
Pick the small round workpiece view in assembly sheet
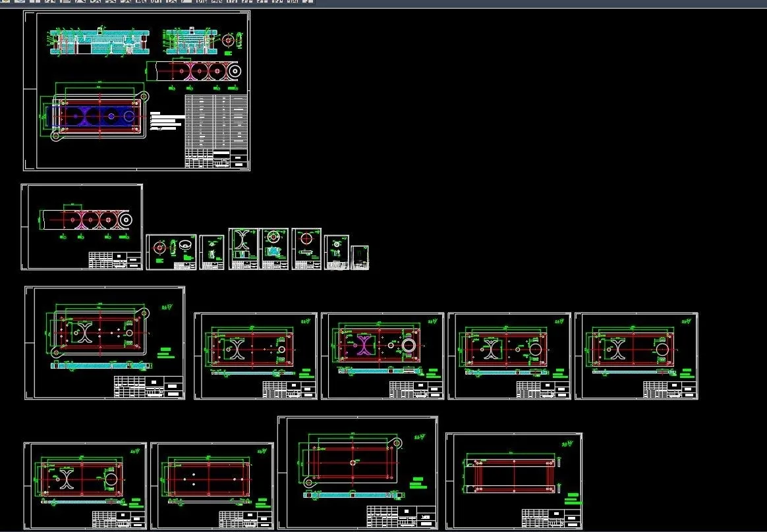pos(227,40)
